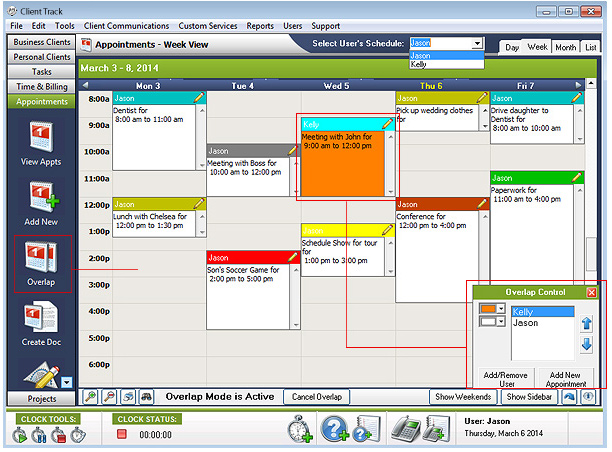The width and height of the screenshot is (612, 452).
Task: Expand the sidebar icon list down arrow
Action: [x=67, y=382]
